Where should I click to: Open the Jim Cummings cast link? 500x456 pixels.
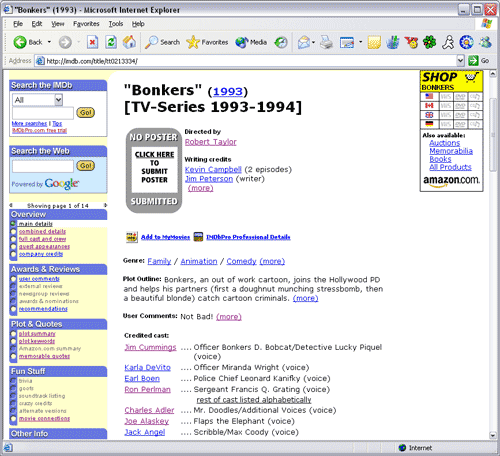coord(150,347)
